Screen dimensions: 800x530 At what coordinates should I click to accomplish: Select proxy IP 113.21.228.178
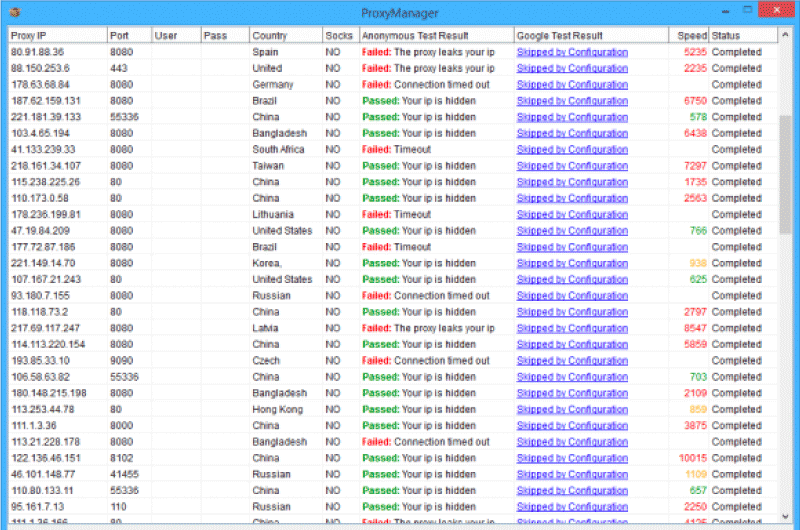[45, 442]
